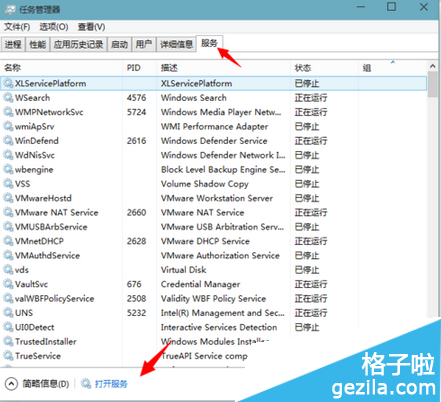Click the gear icon beside VMUSBArbService
Image resolution: width=441 pixels, height=402 pixels.
click(x=8, y=227)
